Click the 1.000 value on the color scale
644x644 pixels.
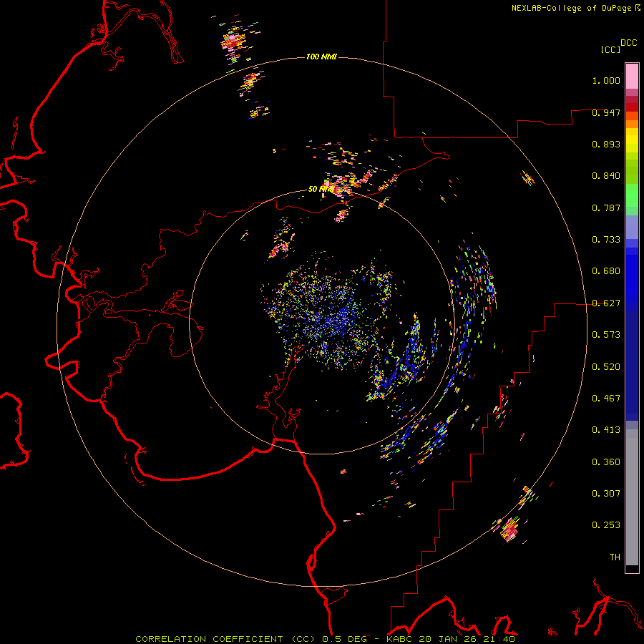tap(606, 81)
